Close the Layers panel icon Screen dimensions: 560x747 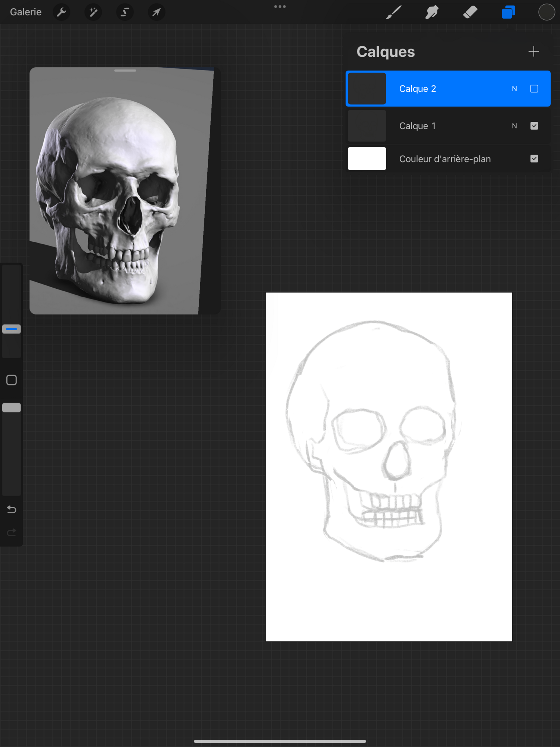(x=508, y=12)
